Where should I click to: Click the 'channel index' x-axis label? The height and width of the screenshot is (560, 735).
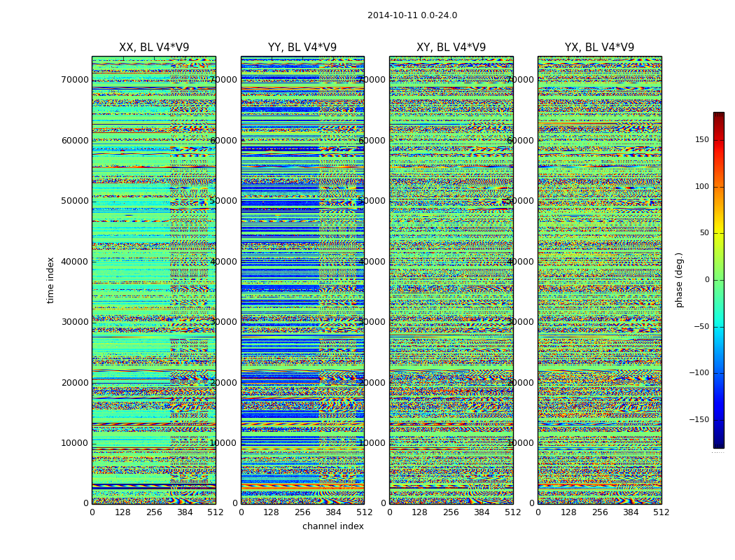click(x=332, y=526)
